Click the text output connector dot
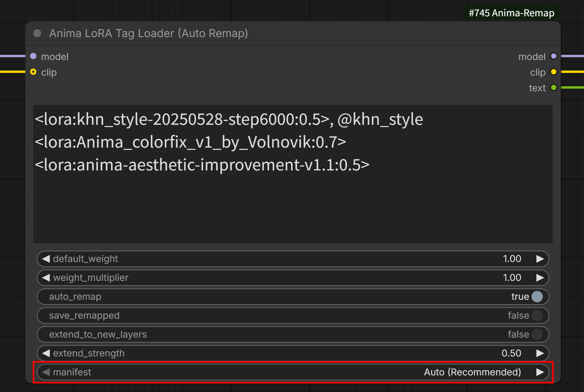584x392 pixels. coord(554,87)
